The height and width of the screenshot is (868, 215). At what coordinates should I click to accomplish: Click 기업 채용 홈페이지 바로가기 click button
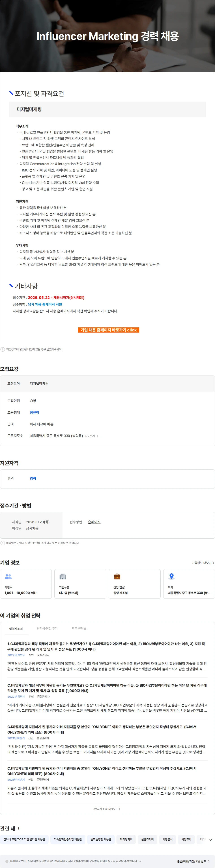[x=108, y=330]
